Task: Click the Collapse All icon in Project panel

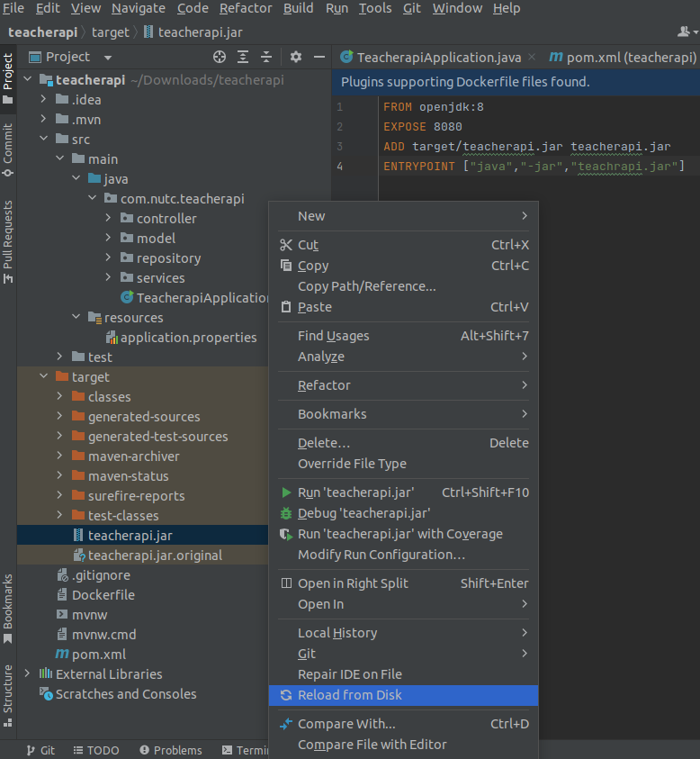Action: pyautogui.click(x=266, y=57)
